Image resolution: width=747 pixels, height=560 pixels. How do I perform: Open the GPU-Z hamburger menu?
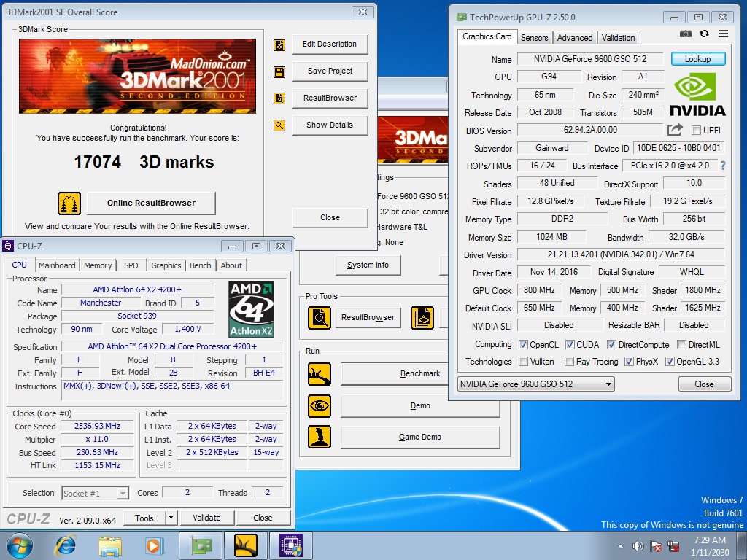(x=723, y=34)
